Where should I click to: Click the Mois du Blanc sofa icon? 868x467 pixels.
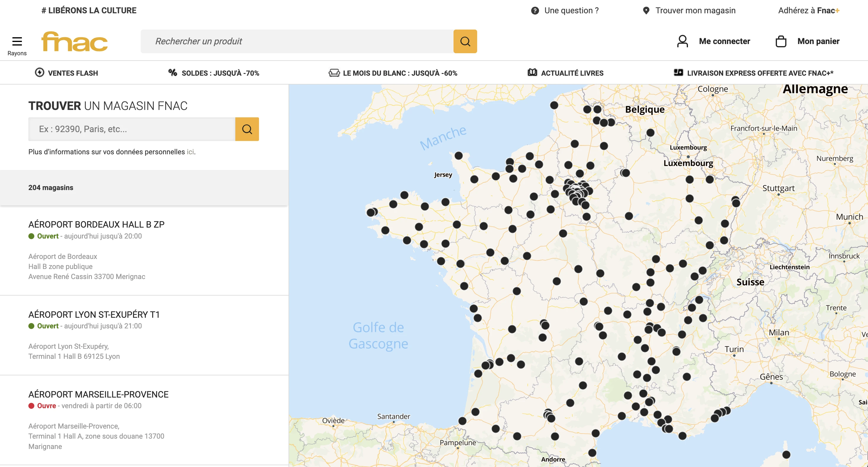click(334, 73)
